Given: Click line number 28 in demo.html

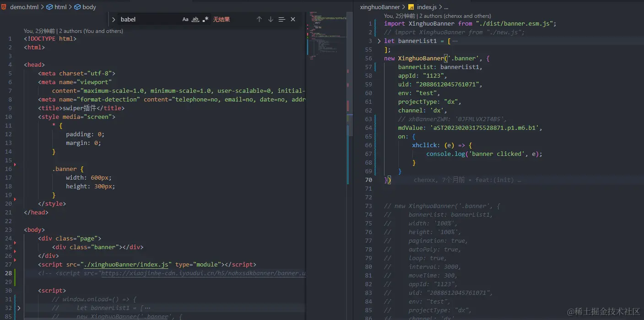Looking at the screenshot, I should [9, 273].
